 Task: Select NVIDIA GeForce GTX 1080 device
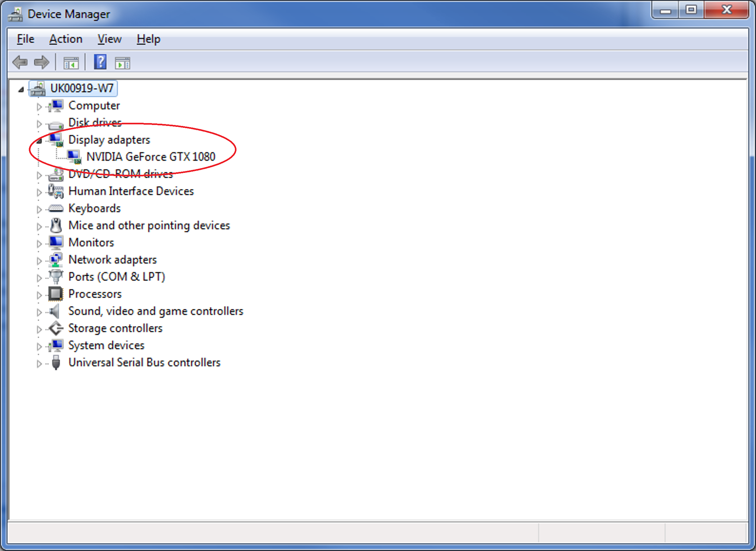point(151,156)
